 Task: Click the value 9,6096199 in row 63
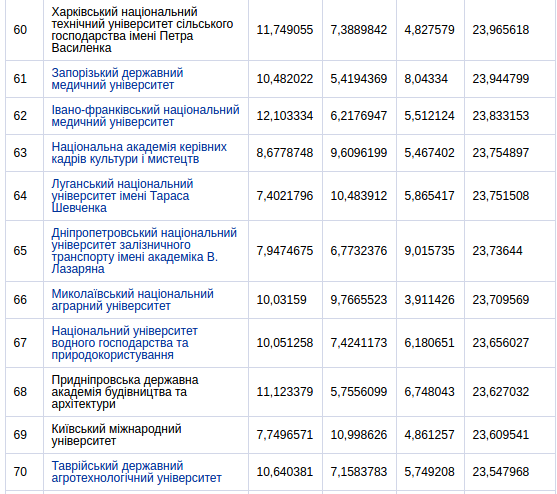coord(359,153)
